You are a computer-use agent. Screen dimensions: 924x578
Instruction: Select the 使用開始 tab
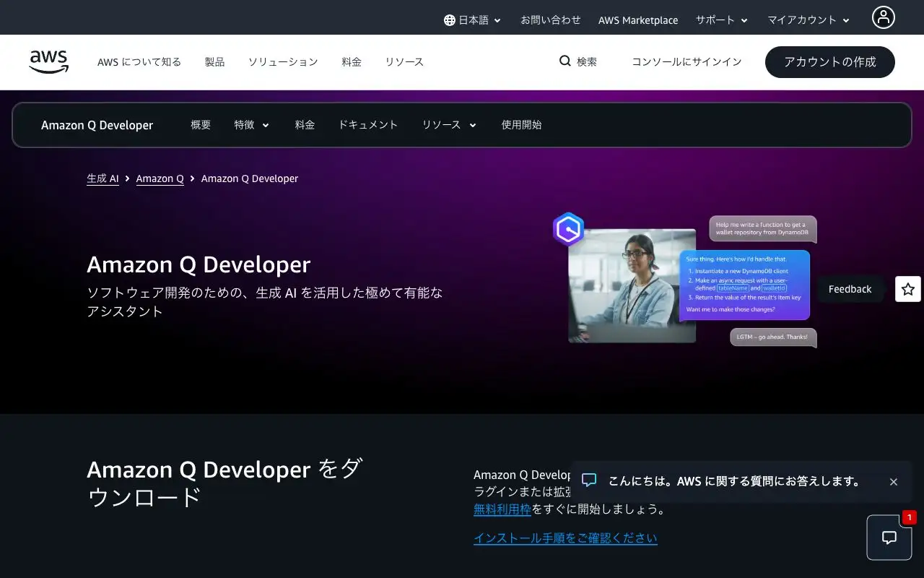[x=521, y=125]
